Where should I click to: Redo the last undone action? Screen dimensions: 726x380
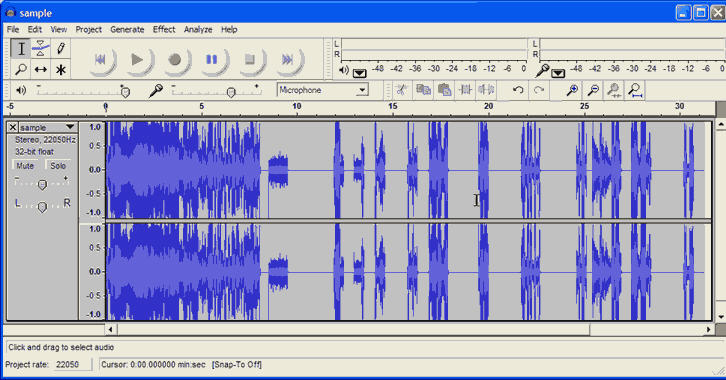click(x=538, y=90)
